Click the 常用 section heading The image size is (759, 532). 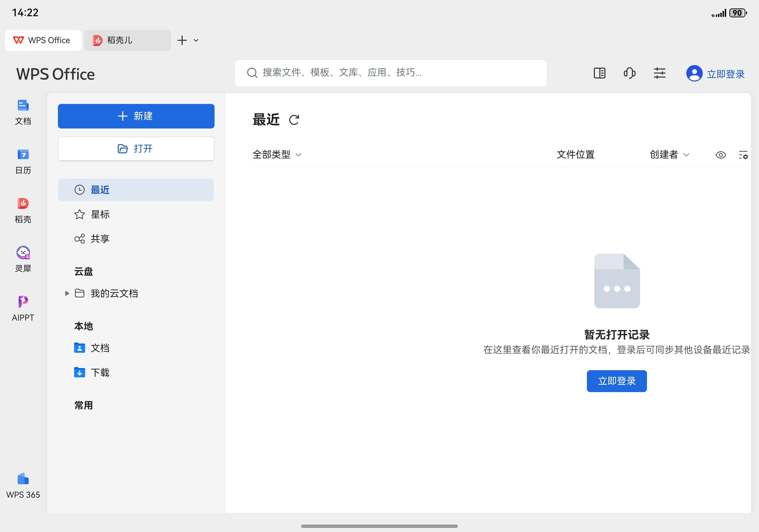(x=84, y=405)
